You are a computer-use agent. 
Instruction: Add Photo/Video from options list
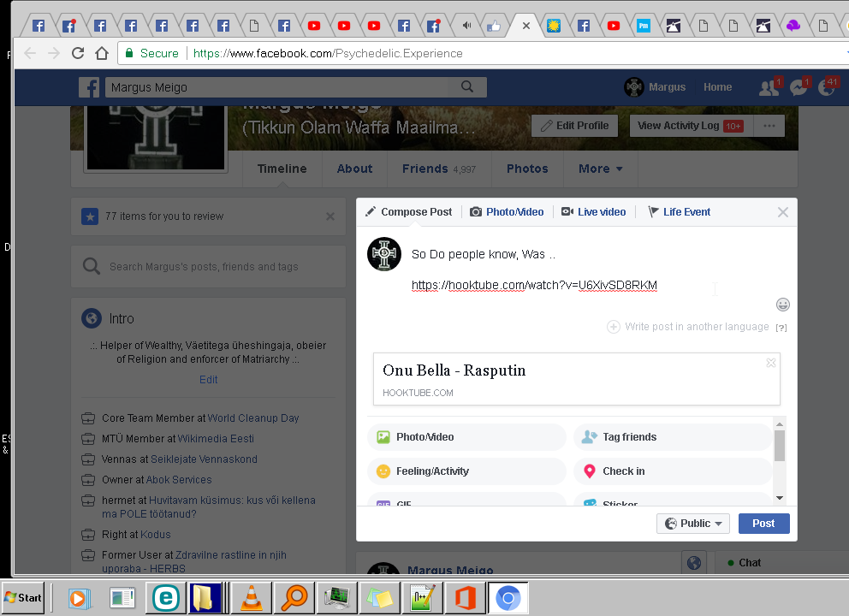point(466,437)
